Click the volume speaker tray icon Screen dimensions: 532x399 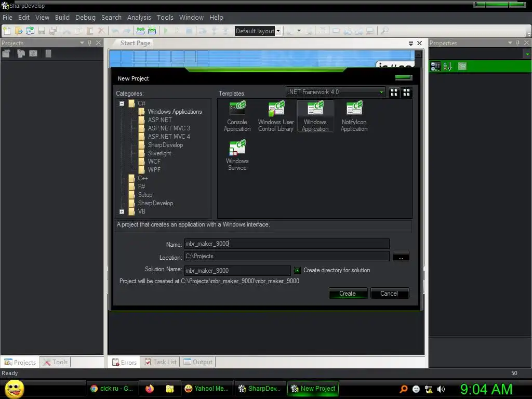pos(441,390)
